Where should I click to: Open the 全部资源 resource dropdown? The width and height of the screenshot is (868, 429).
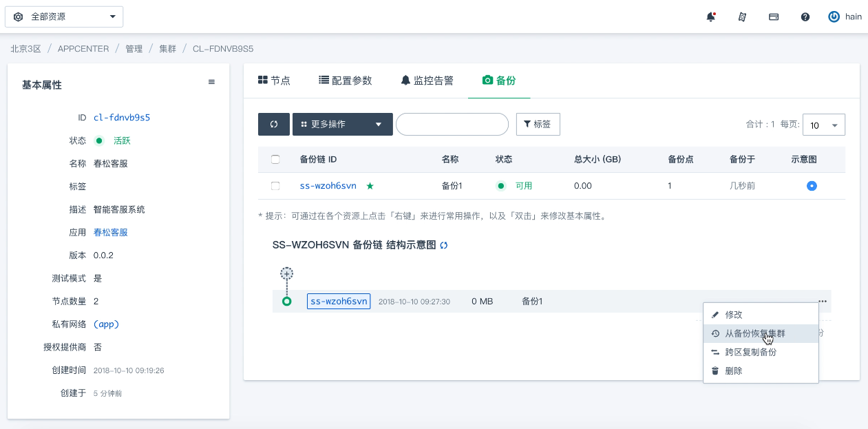click(64, 17)
